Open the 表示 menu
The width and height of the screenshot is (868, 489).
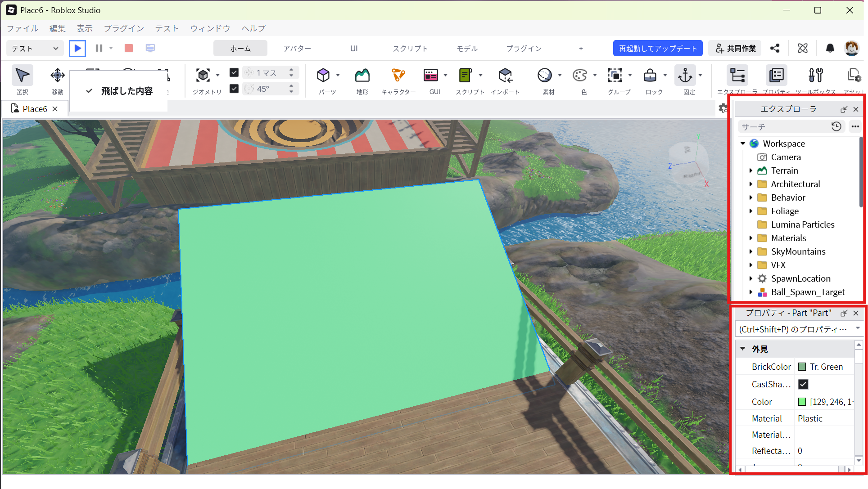click(x=84, y=28)
